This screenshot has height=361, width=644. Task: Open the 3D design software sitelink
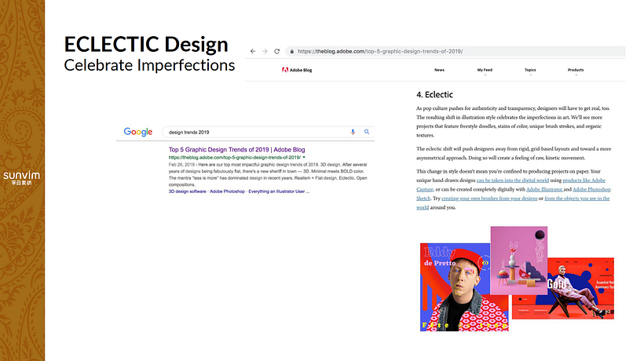pyautogui.click(x=187, y=191)
